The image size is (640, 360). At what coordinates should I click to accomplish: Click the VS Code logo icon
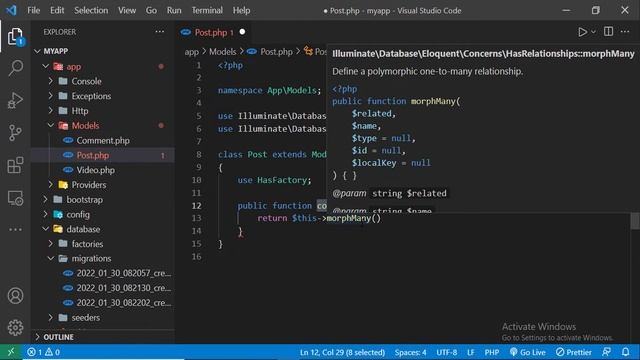[x=11, y=10]
